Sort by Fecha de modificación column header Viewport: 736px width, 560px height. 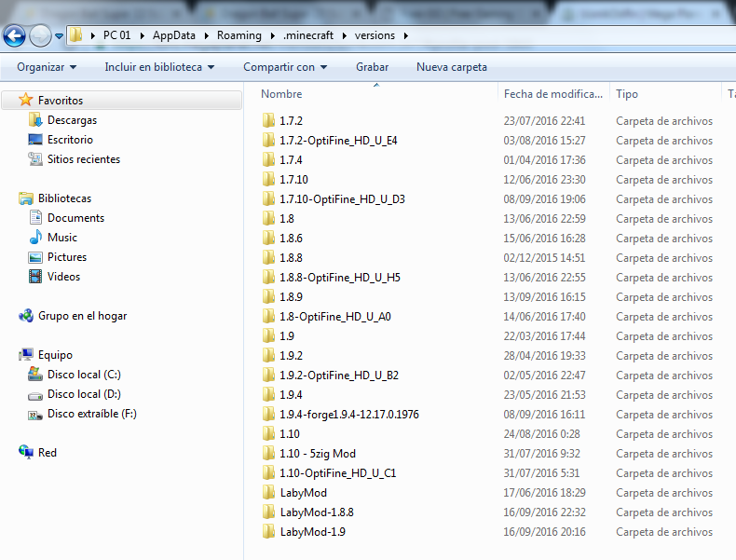(553, 94)
